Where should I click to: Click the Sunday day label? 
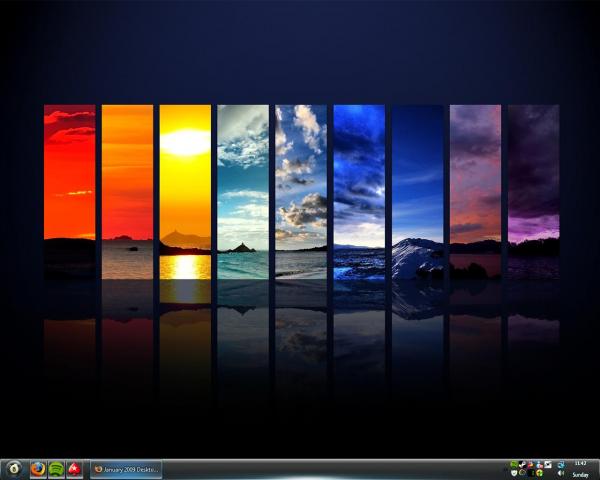tap(581, 474)
